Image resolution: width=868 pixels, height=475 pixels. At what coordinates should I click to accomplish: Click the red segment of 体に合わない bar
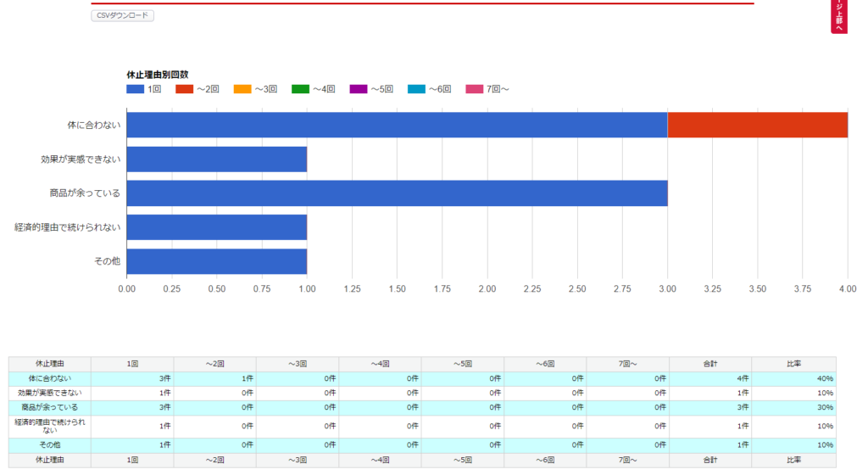[757, 125]
